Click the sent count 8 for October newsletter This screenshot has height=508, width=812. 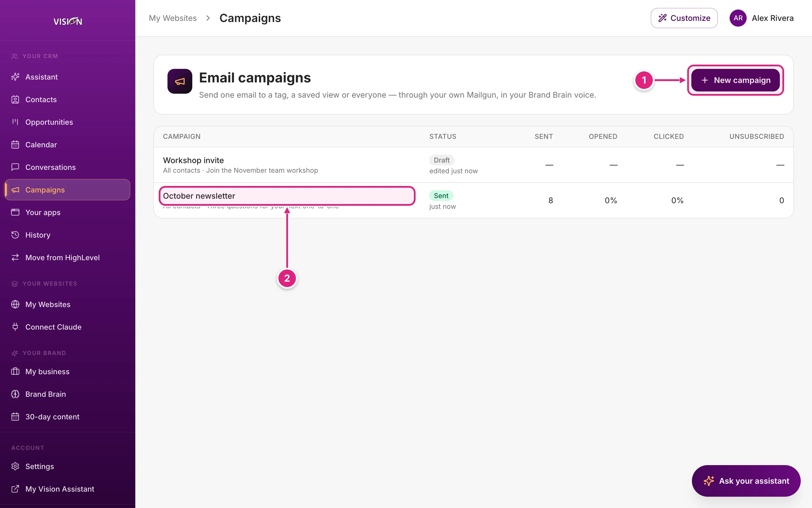click(551, 201)
